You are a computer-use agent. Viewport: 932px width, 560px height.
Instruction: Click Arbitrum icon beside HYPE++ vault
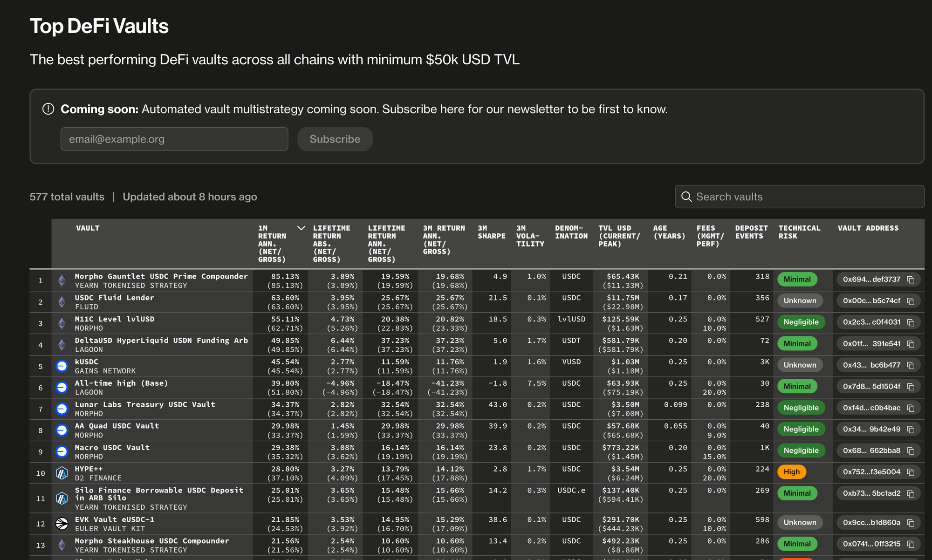62,473
